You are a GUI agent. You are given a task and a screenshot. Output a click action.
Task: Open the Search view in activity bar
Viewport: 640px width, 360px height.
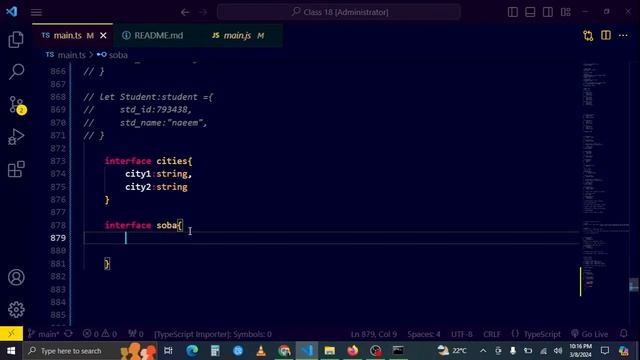point(16,71)
